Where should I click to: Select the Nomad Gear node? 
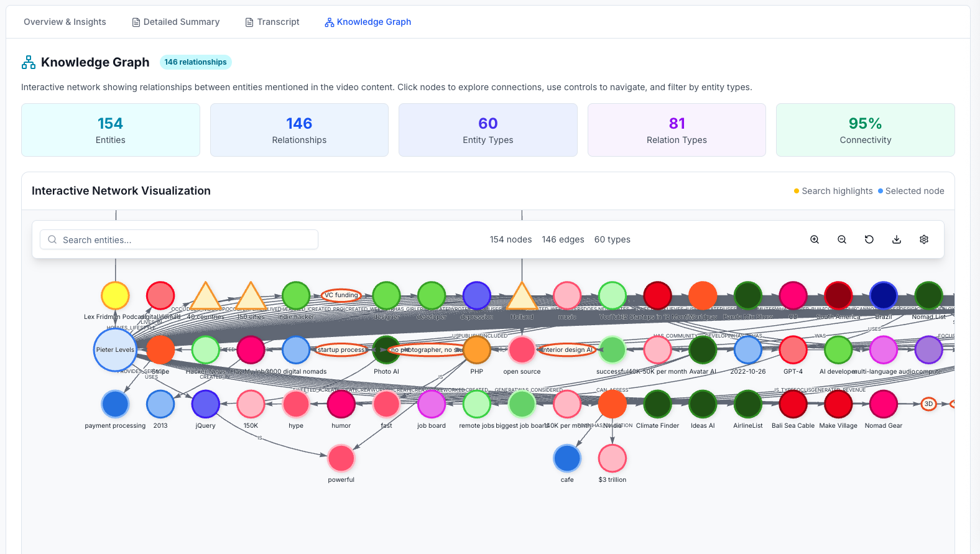(884, 404)
